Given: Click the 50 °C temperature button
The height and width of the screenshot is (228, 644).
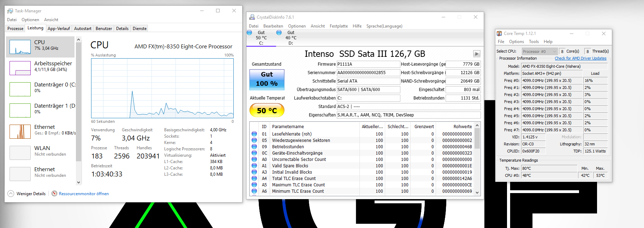Looking at the screenshot, I should tap(267, 110).
